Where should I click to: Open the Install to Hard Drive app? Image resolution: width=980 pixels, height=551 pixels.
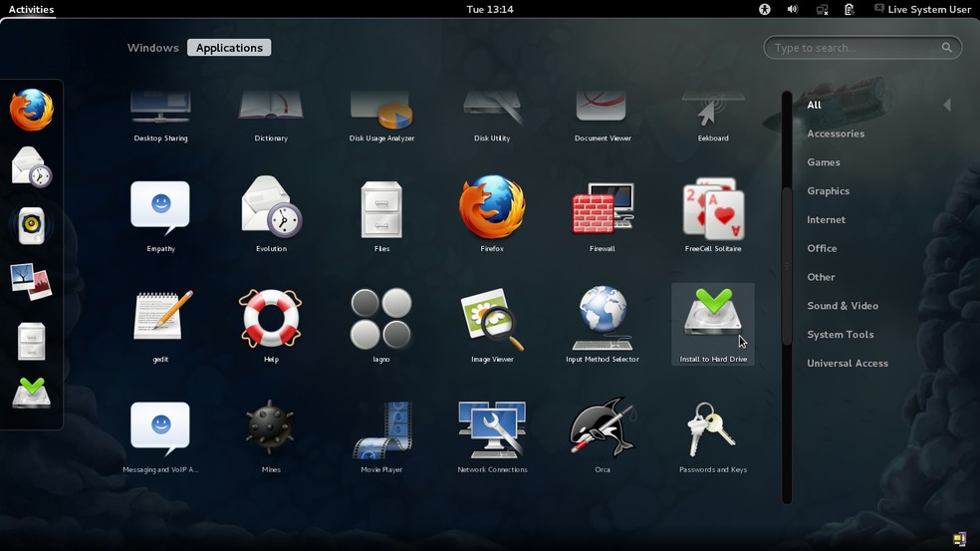[713, 319]
